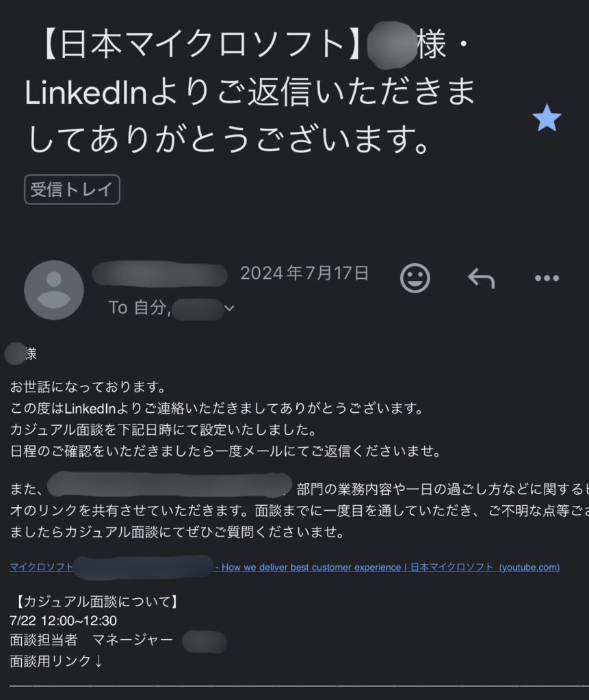Tap the greeting line お世話になっております。
589x700 pixels.
point(88,388)
